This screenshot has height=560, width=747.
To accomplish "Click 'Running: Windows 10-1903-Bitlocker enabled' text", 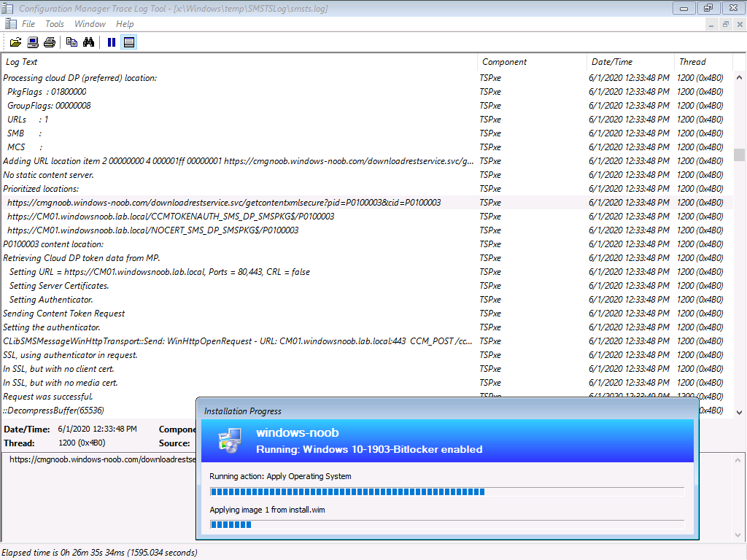I will tap(369, 449).
